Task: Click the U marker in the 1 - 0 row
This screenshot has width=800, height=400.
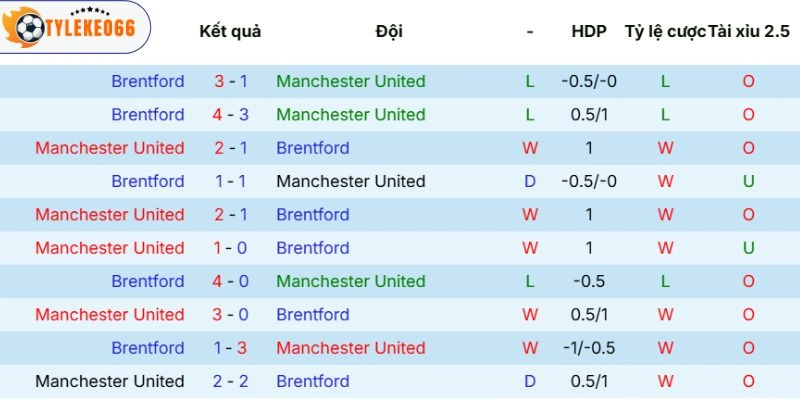Action: coord(748,248)
